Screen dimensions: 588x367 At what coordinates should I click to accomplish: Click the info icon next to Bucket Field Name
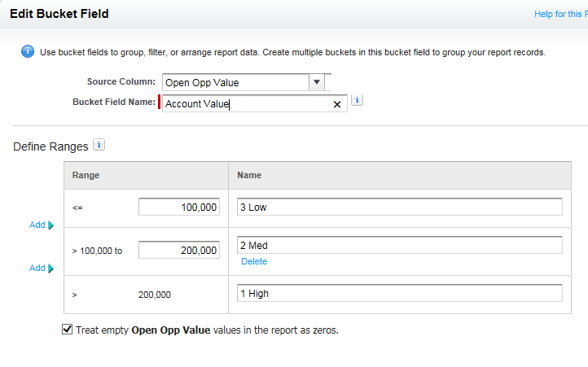(x=357, y=100)
